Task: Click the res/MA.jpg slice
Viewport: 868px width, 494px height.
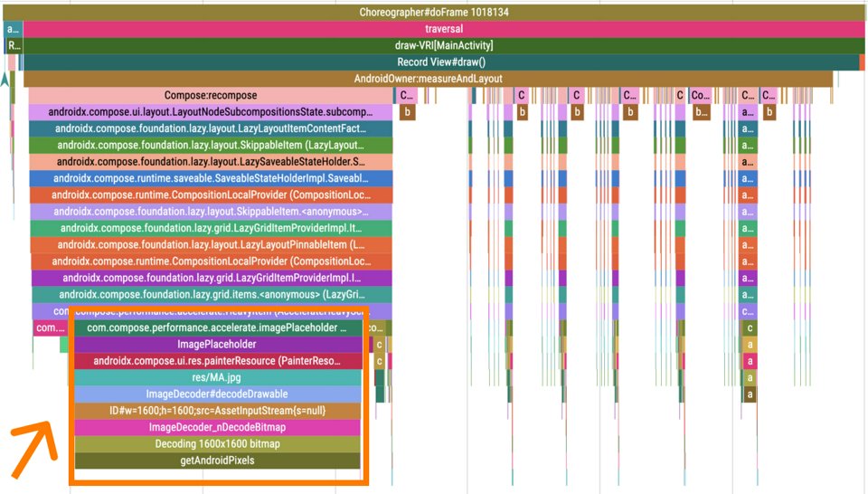Action: point(217,377)
